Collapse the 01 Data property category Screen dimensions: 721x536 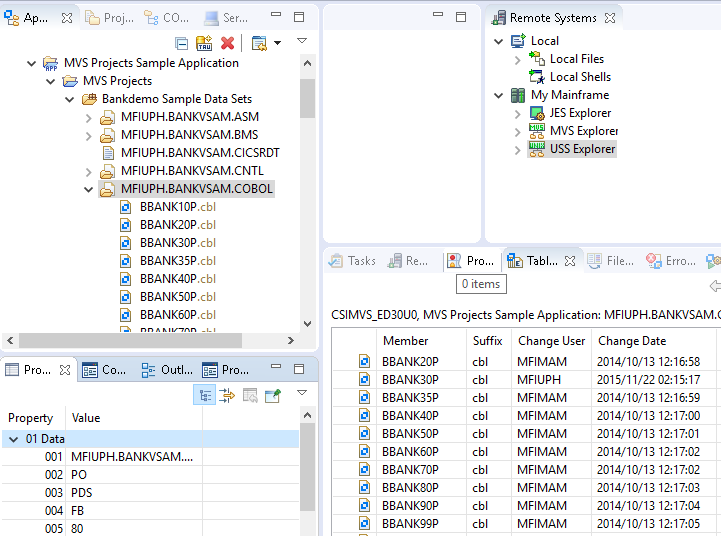click(13, 439)
